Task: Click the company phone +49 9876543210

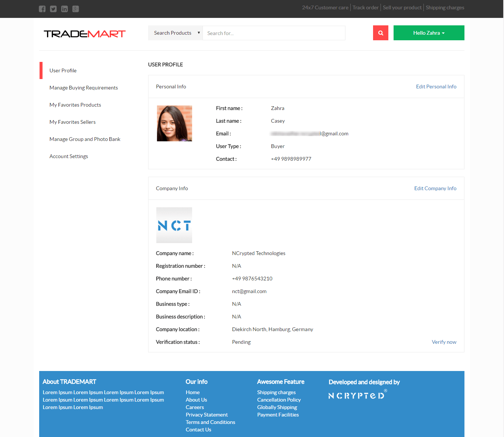Action: [x=252, y=279]
